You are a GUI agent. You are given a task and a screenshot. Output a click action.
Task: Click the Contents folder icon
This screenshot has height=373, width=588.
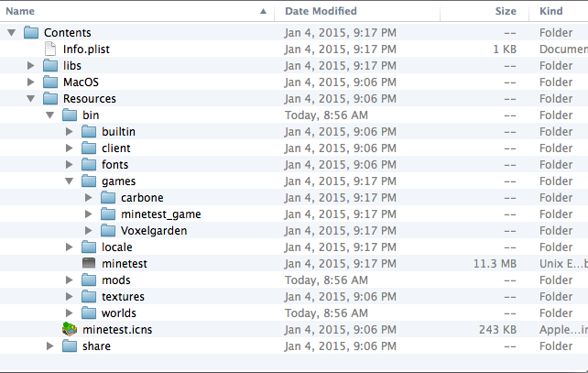pos(31,33)
